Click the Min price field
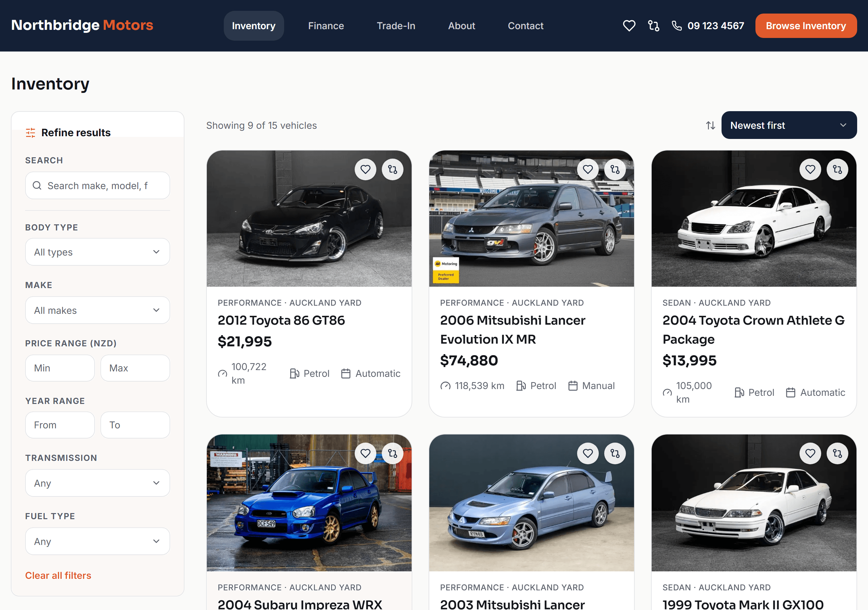The height and width of the screenshot is (610, 868). click(x=60, y=368)
